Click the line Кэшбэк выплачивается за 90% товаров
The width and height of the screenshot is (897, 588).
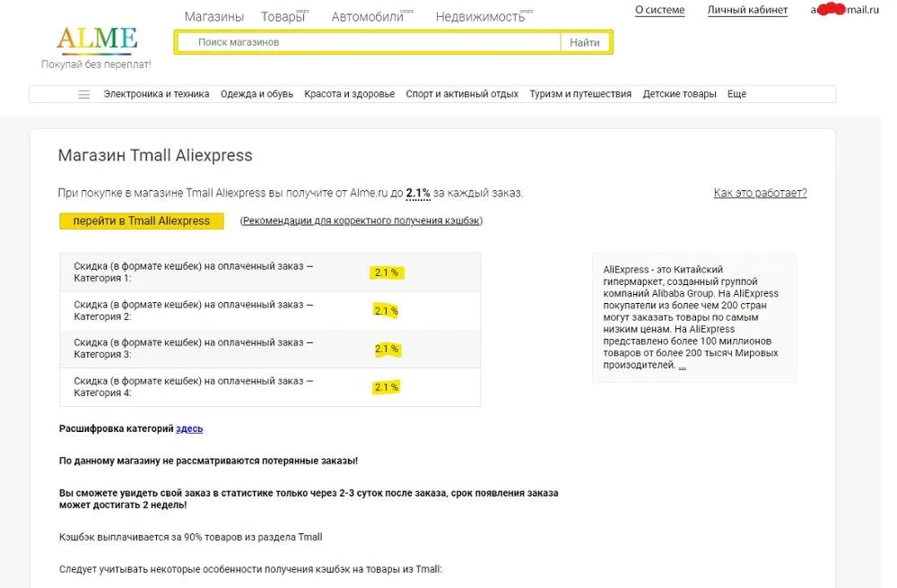point(190,537)
